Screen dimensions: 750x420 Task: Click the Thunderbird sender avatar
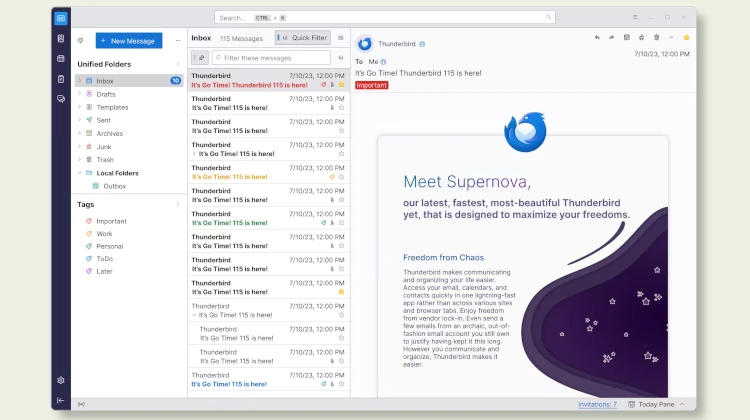(365, 44)
